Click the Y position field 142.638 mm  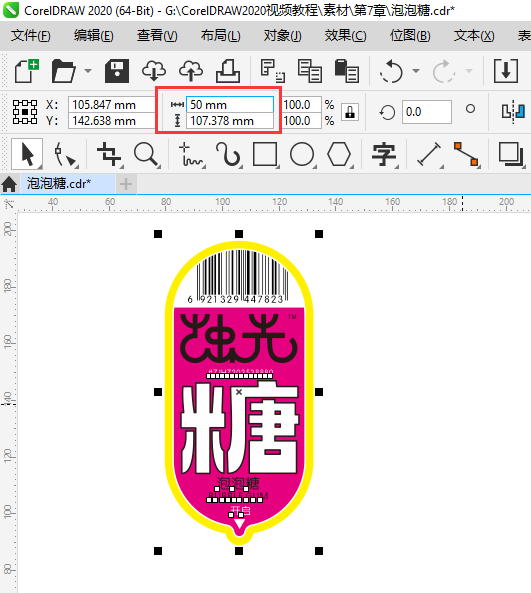point(111,121)
